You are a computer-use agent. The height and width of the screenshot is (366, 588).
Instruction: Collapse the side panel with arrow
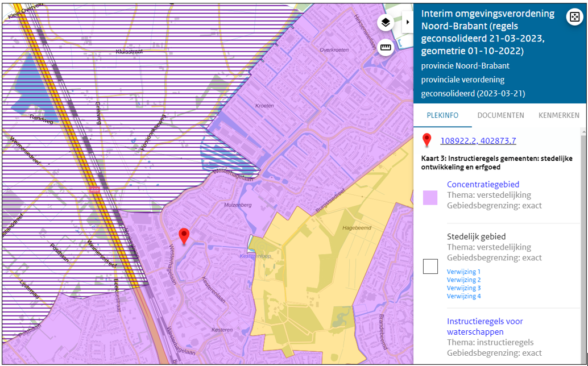[x=408, y=23]
